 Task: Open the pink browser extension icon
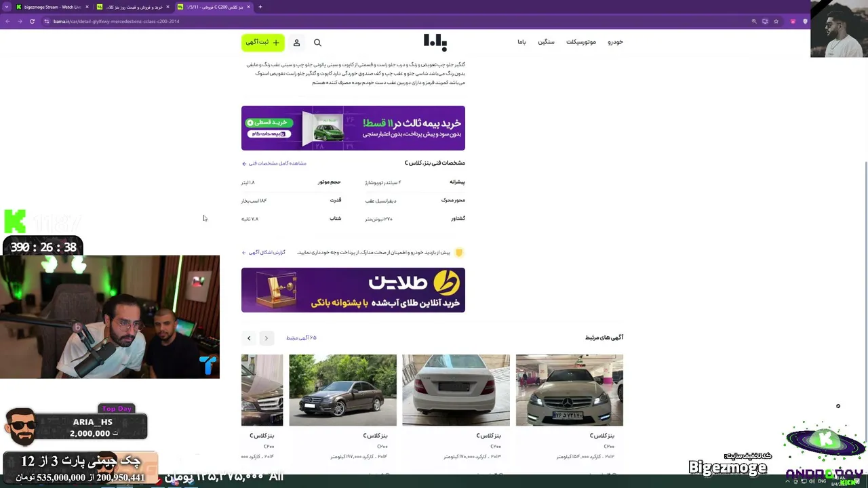point(793,21)
